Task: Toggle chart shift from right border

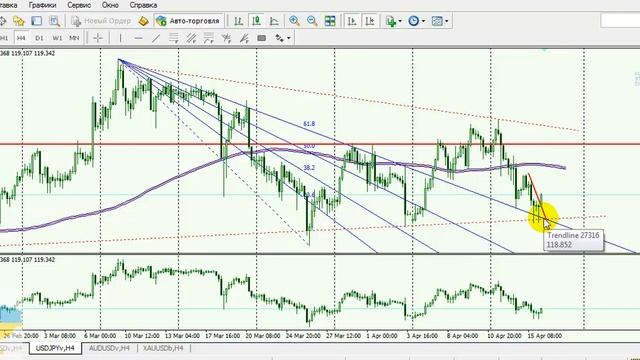Action: [370, 21]
